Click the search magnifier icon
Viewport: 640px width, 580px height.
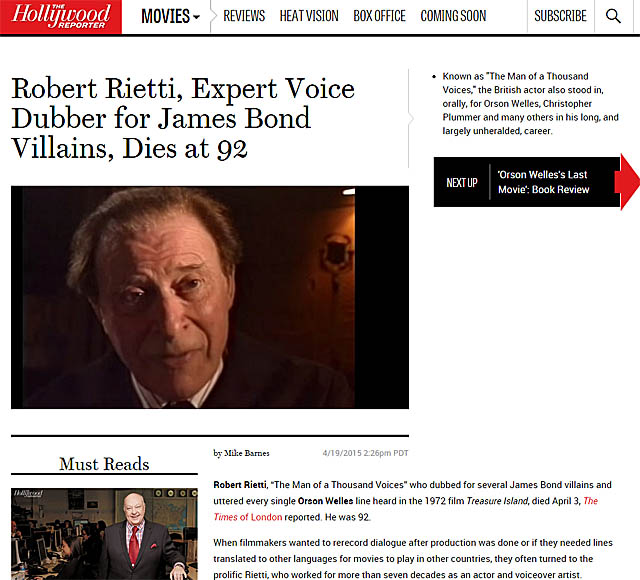pyautogui.click(x=613, y=16)
